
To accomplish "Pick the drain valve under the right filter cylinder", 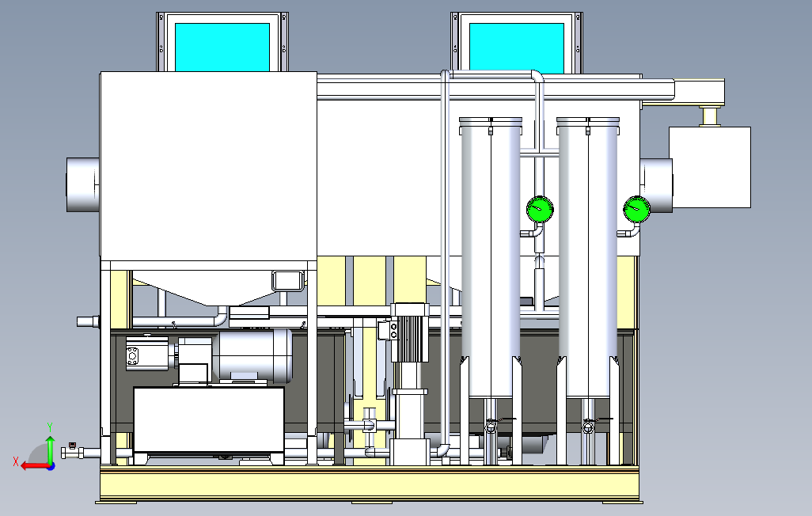I will (x=588, y=427).
